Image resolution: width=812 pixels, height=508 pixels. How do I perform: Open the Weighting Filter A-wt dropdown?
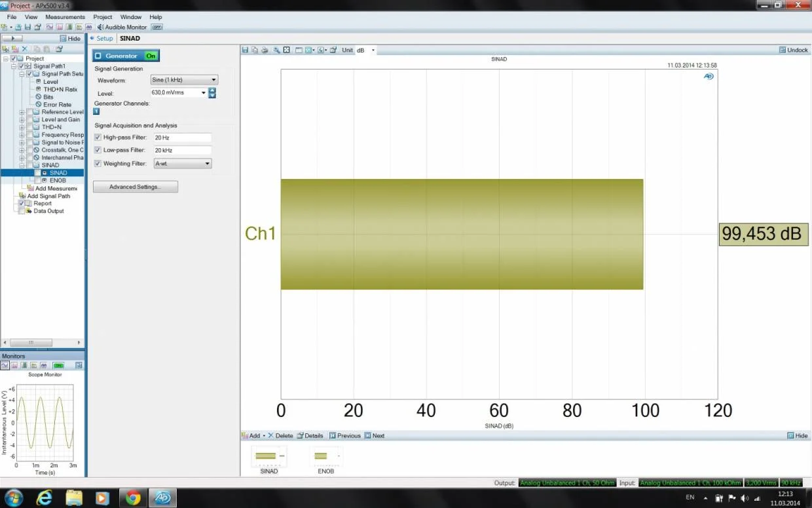point(182,163)
